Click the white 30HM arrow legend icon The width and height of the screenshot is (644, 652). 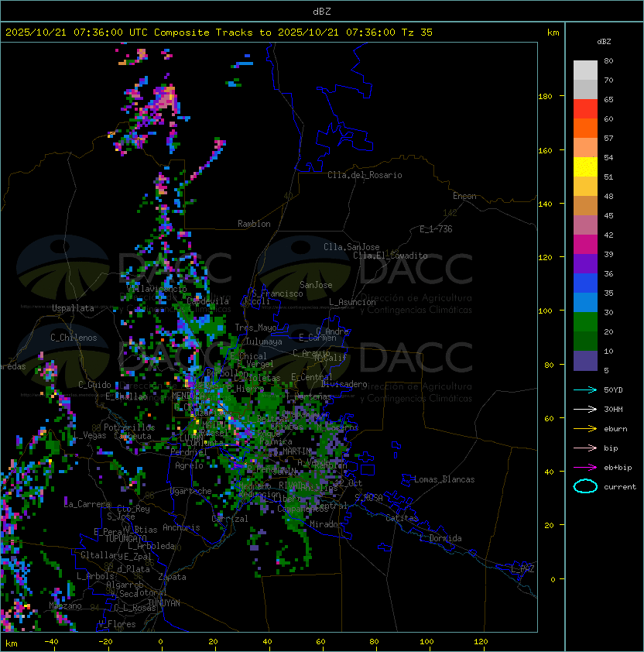tap(585, 410)
